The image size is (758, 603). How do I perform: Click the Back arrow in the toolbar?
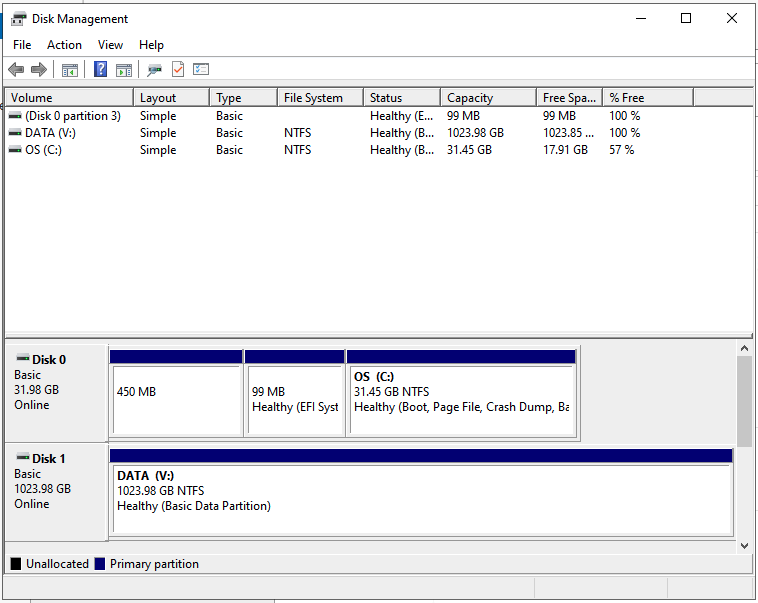coord(16,69)
